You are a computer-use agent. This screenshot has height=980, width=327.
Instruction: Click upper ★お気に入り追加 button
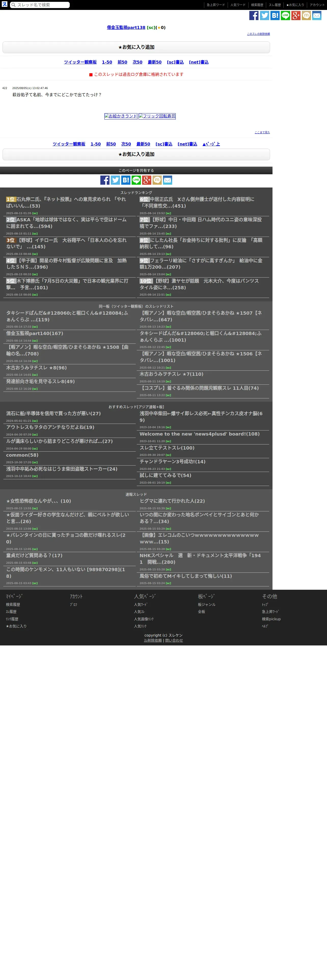136,47
